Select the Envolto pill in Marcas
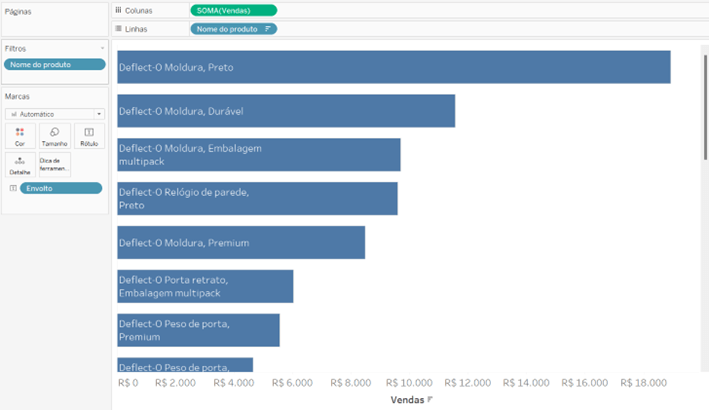Viewport: 709px width, 410px height. point(61,188)
